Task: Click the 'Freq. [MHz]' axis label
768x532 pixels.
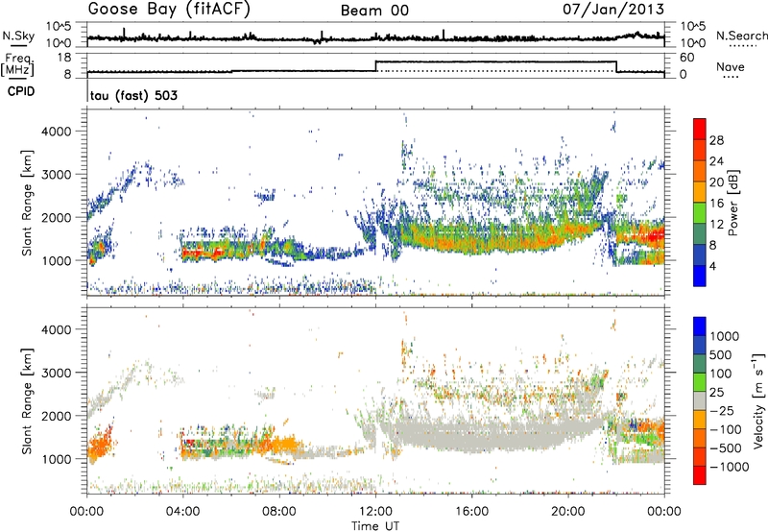Action: pyautogui.click(x=18, y=65)
